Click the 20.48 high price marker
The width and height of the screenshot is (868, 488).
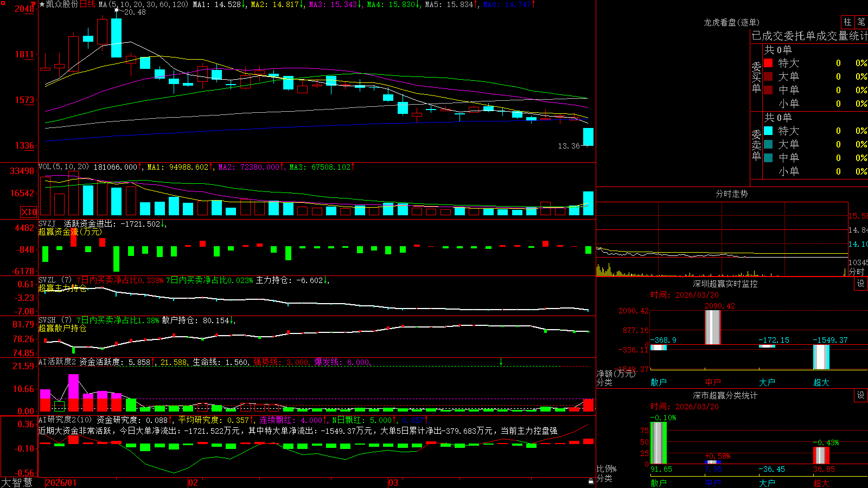135,12
